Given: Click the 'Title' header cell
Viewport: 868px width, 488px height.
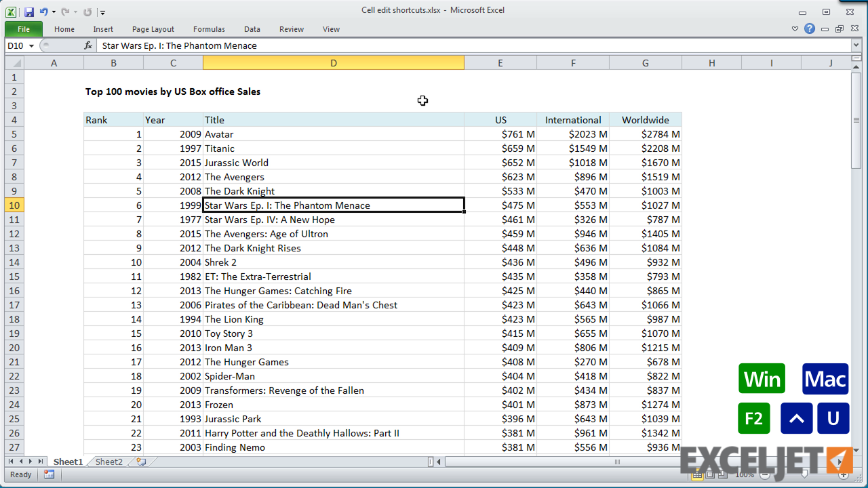Looking at the screenshot, I should (x=334, y=120).
